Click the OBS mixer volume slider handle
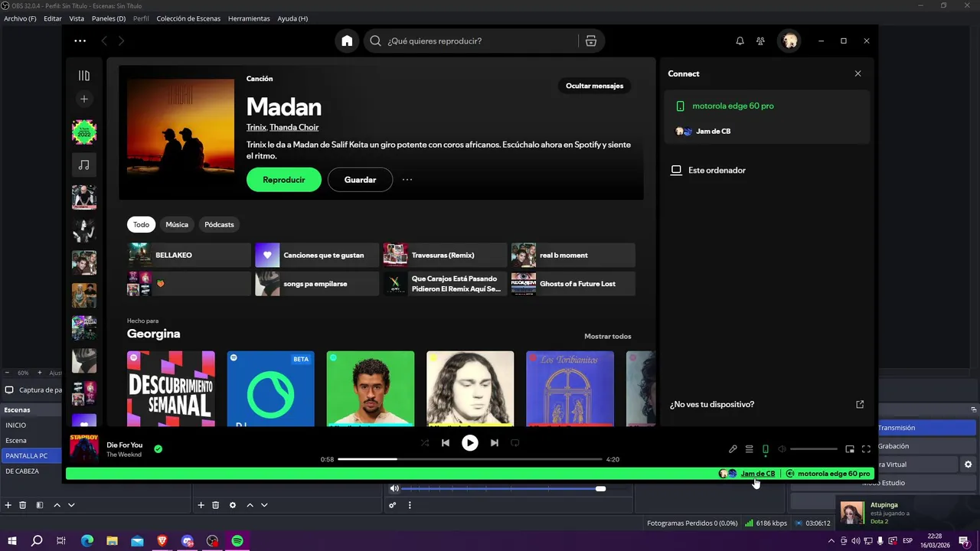Viewport: 980px width, 551px height. (600, 488)
